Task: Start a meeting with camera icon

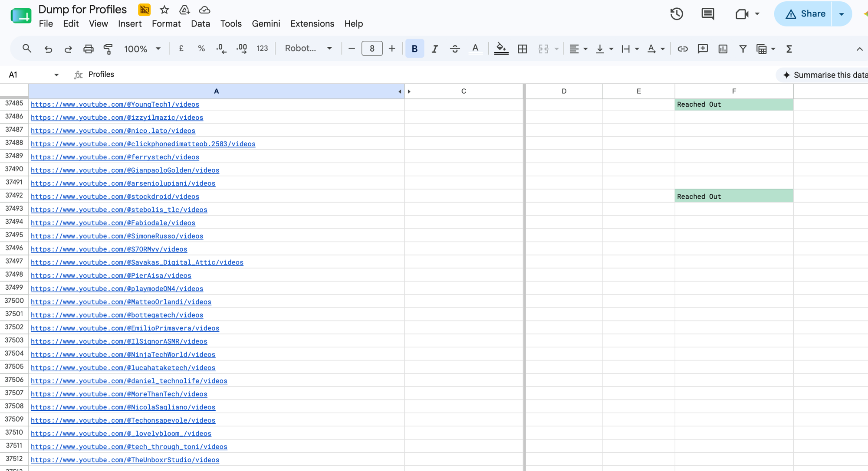Action: tap(742, 14)
